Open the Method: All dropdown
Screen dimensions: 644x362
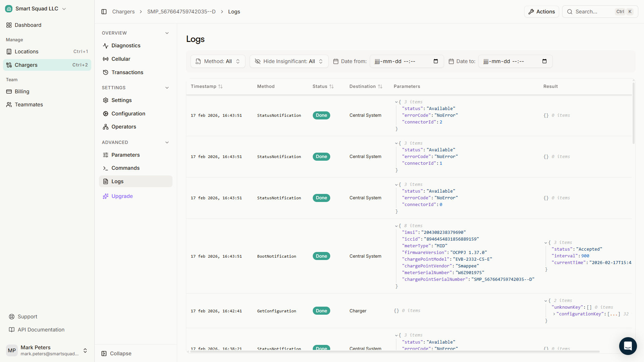[217, 61]
